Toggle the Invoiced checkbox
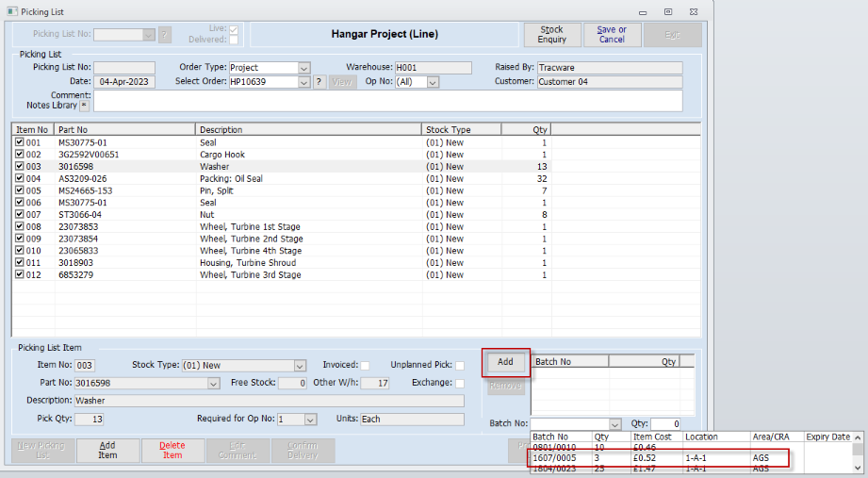868x478 pixels. click(365, 366)
